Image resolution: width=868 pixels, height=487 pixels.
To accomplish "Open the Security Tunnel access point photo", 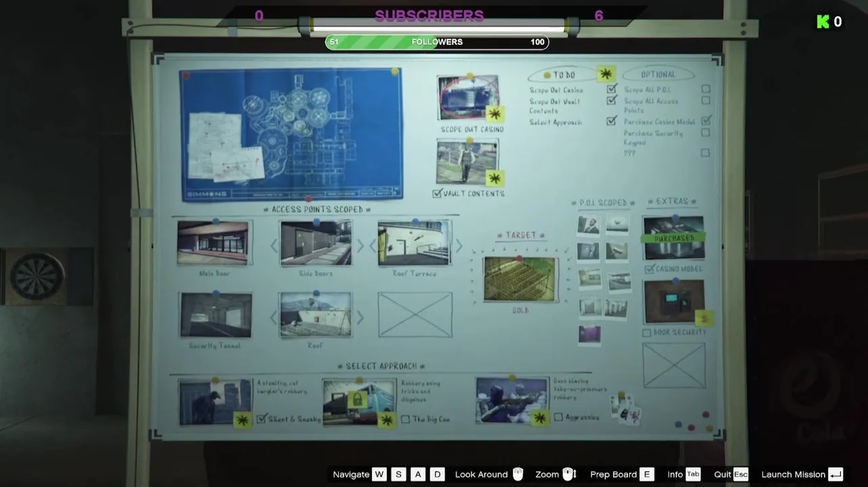I will coord(216,315).
